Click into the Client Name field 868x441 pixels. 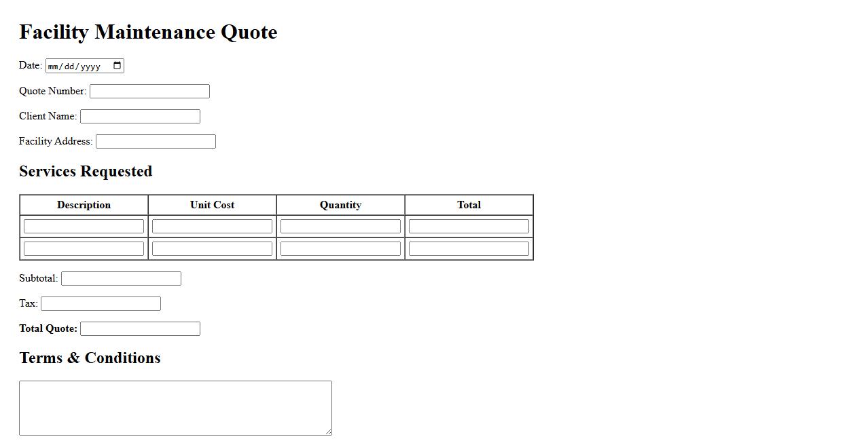(140, 116)
